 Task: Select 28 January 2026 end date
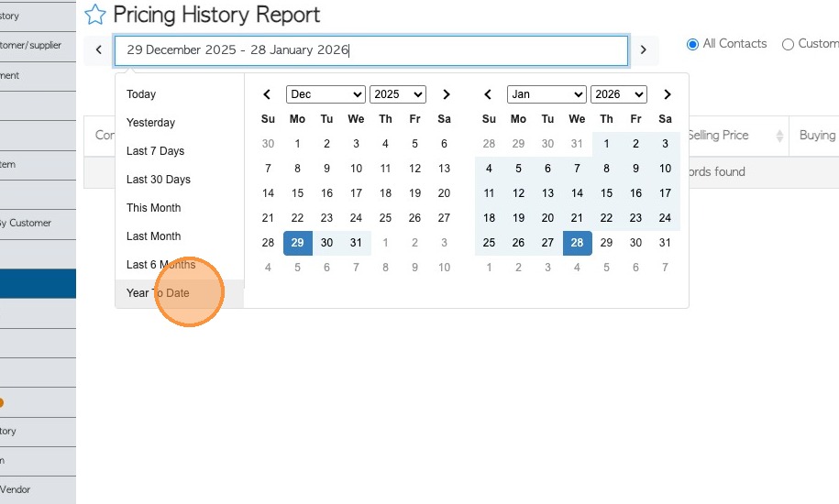[x=577, y=243]
